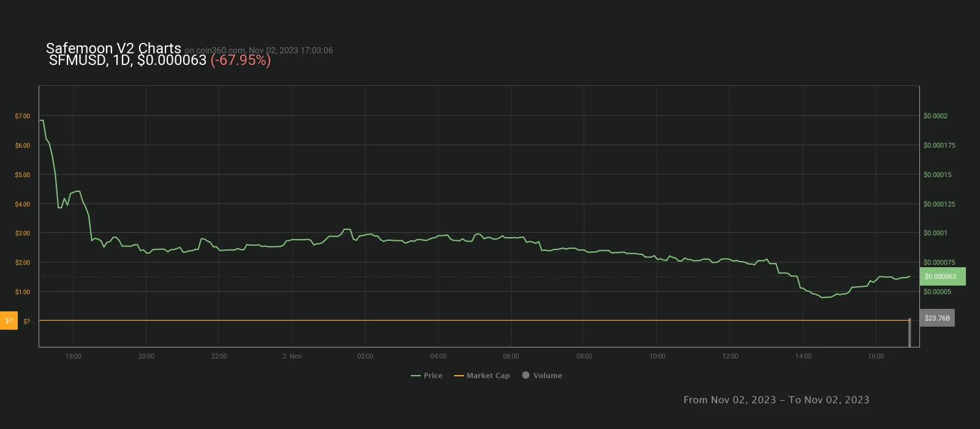The height and width of the screenshot is (429, 980).
Task: Click the $0.00015 price axis label
Action: pyautogui.click(x=938, y=175)
